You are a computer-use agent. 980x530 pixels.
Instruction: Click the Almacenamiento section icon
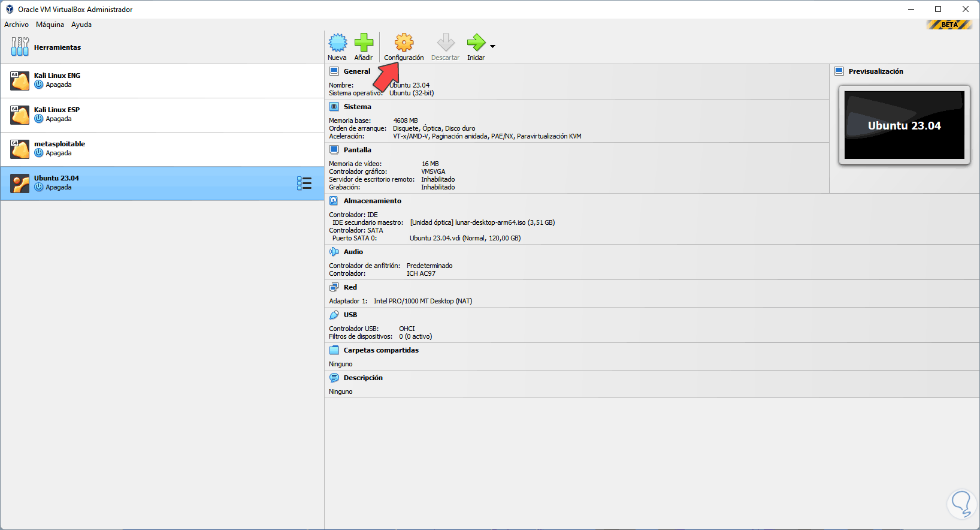pyautogui.click(x=334, y=201)
